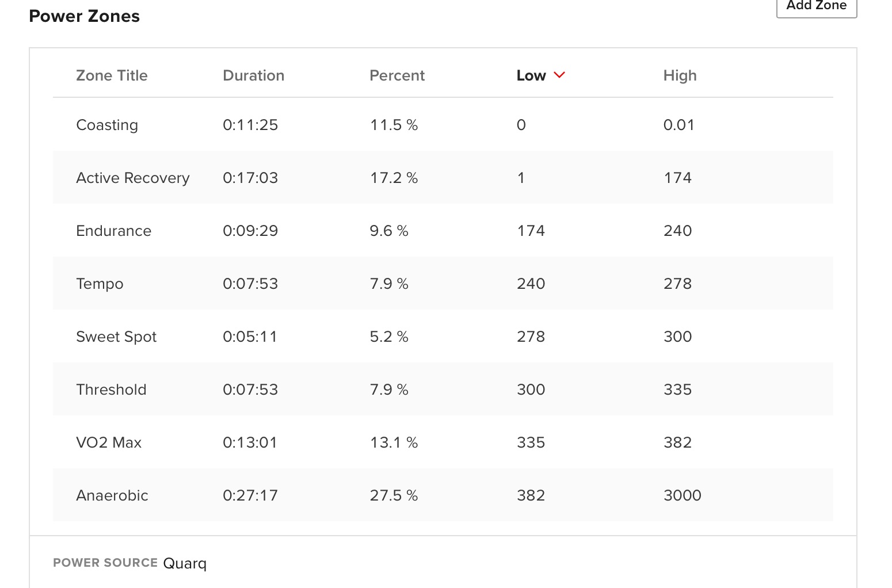This screenshot has width=892, height=588.
Task: Click the Low column header
Action: 531,75
